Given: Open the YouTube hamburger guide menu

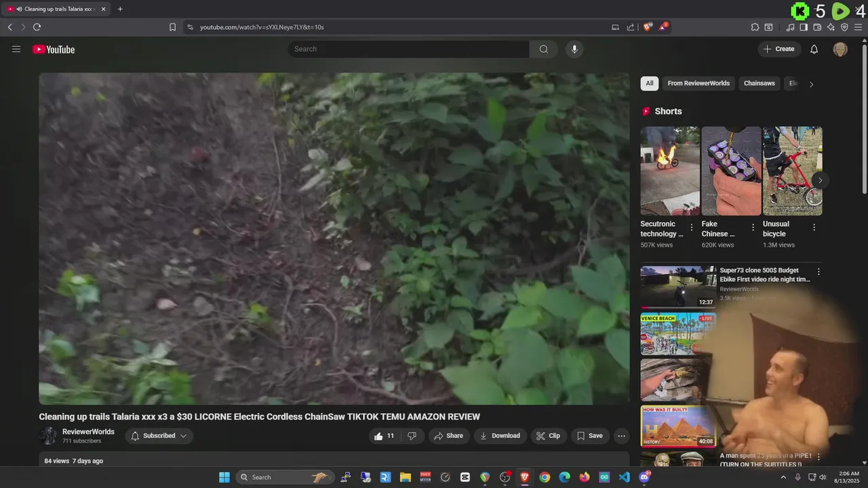Looking at the screenshot, I should [16, 49].
